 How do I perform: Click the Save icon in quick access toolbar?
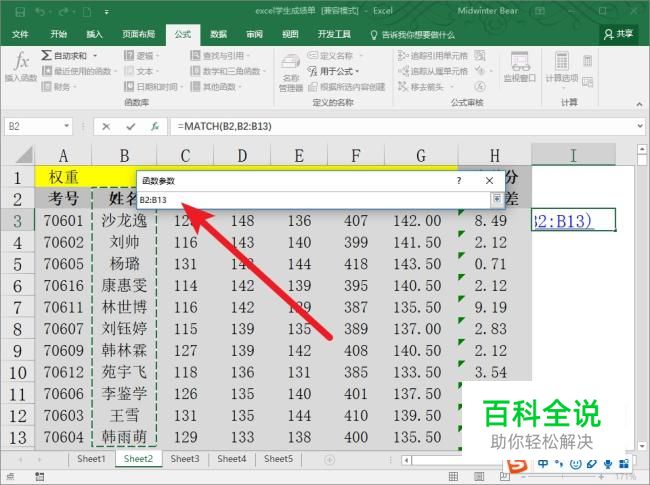point(20,12)
